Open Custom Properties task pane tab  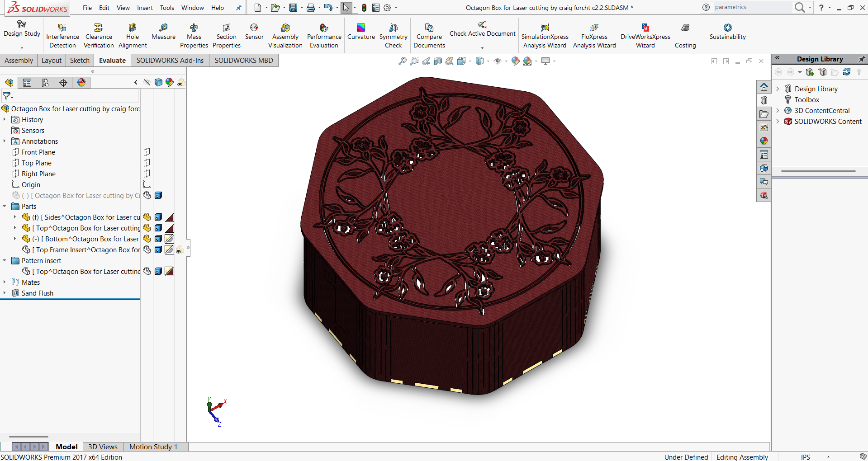click(764, 155)
